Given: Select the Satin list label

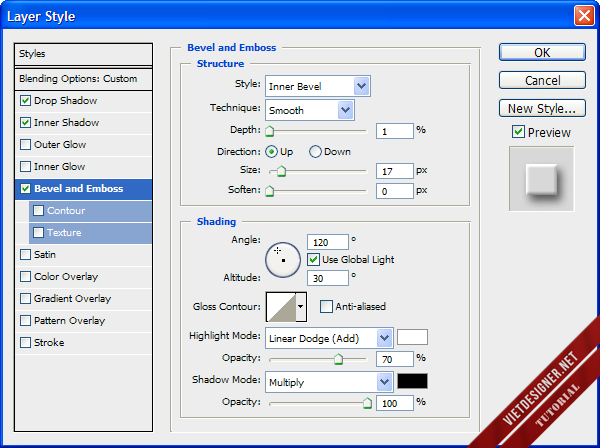Looking at the screenshot, I should pos(45,254).
